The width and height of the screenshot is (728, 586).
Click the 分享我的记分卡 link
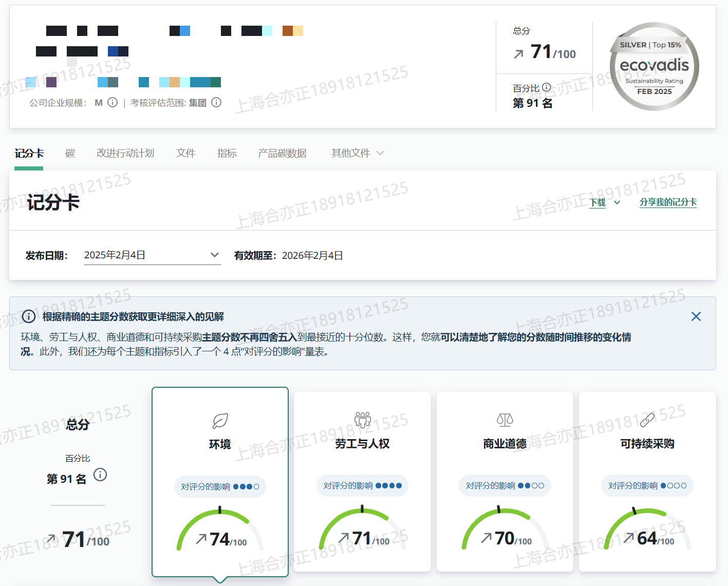(x=668, y=202)
